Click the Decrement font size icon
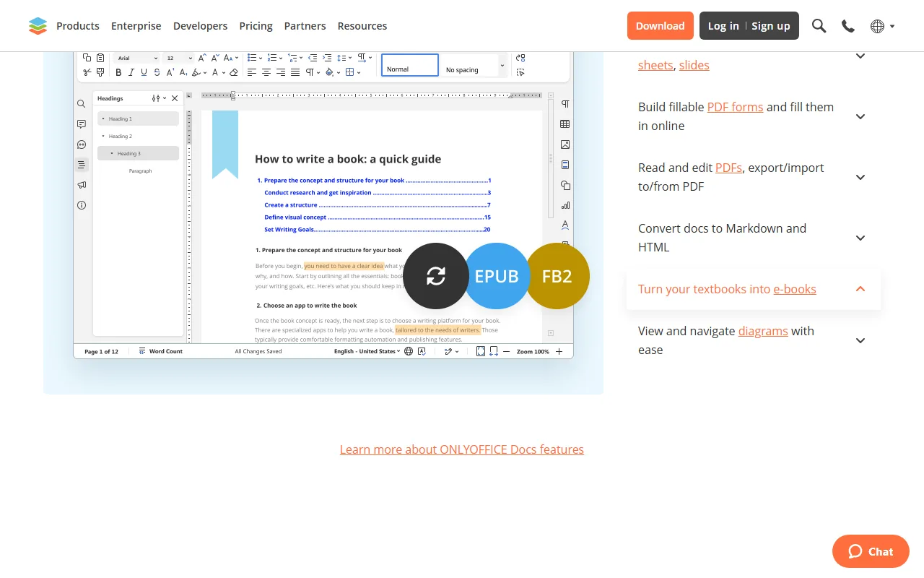924x578 pixels. [215, 58]
